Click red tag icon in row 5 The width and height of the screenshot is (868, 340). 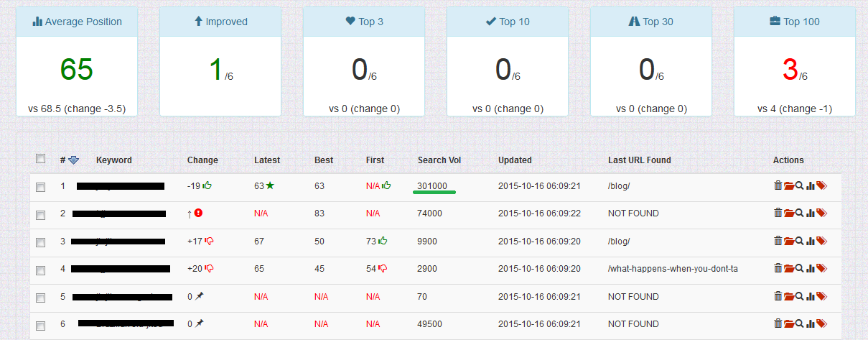click(821, 296)
